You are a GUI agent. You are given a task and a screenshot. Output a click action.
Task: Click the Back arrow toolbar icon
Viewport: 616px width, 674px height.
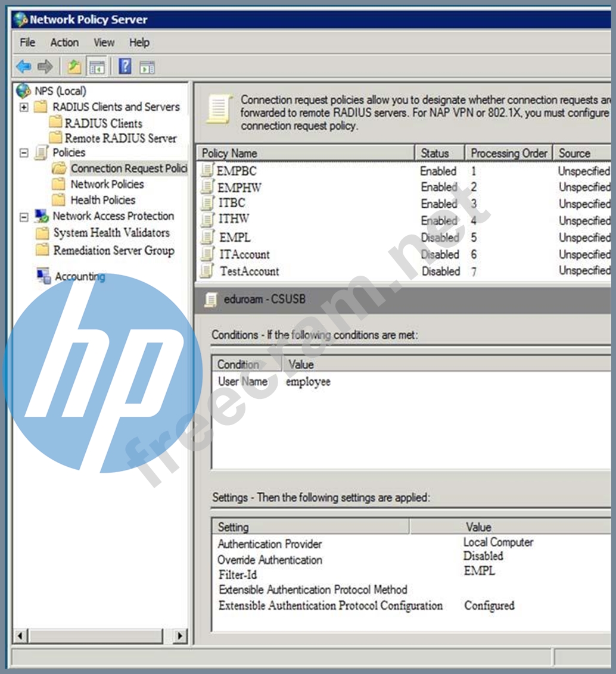[24, 67]
